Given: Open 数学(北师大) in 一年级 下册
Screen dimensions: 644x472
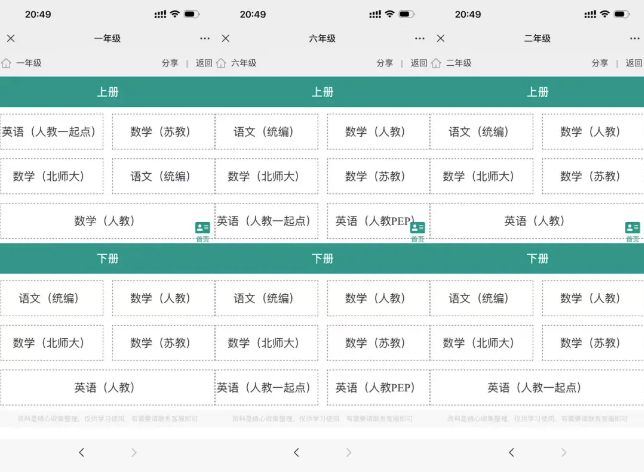Looking at the screenshot, I should (x=52, y=343).
